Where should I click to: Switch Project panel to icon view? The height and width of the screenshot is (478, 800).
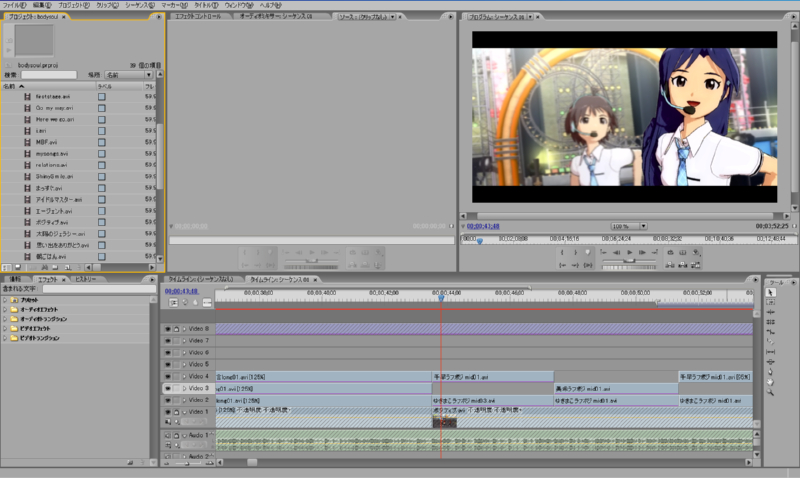click(x=17, y=267)
